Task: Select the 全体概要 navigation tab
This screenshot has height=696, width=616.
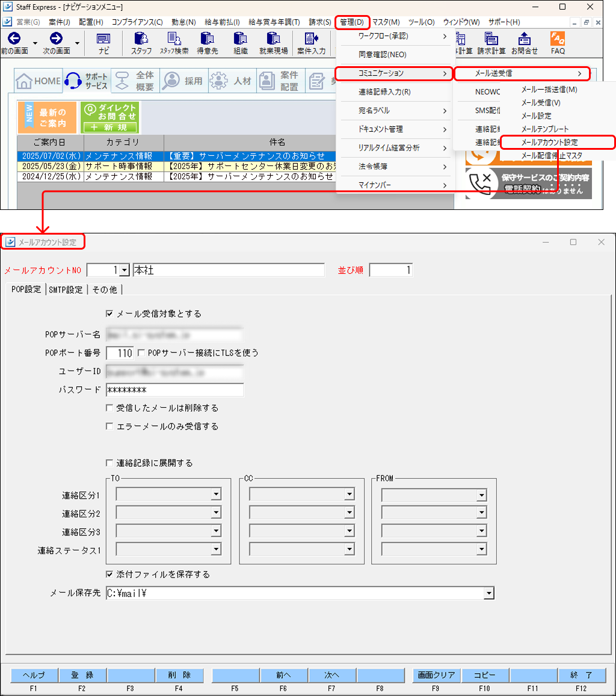Action: [x=135, y=81]
